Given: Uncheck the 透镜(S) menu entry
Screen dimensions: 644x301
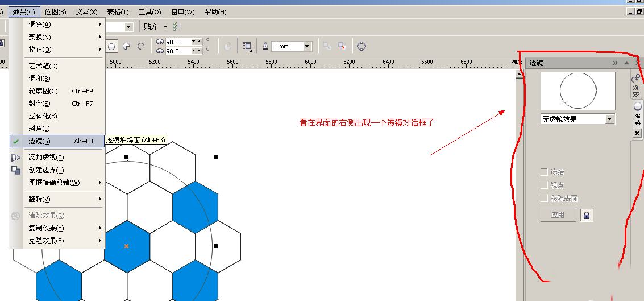Looking at the screenshot, I should click(57, 141).
